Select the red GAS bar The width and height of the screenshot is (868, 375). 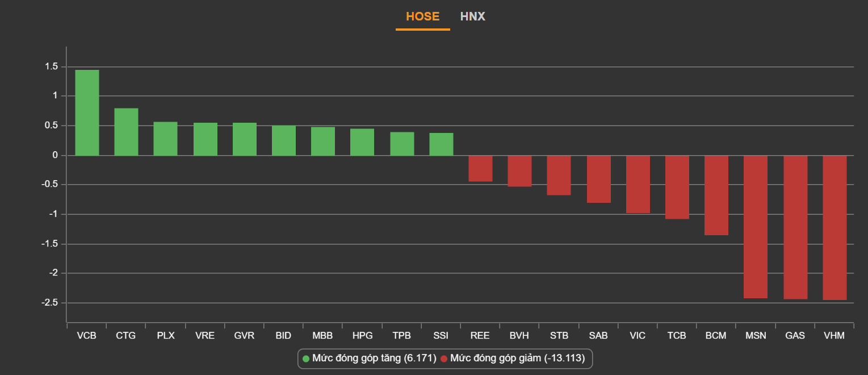pyautogui.click(x=795, y=227)
